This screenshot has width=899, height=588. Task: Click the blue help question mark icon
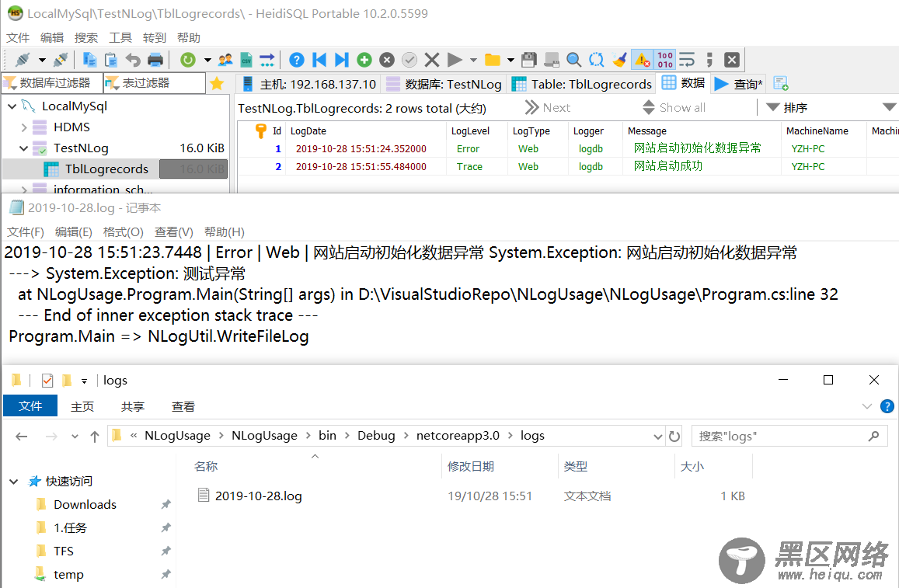click(296, 60)
